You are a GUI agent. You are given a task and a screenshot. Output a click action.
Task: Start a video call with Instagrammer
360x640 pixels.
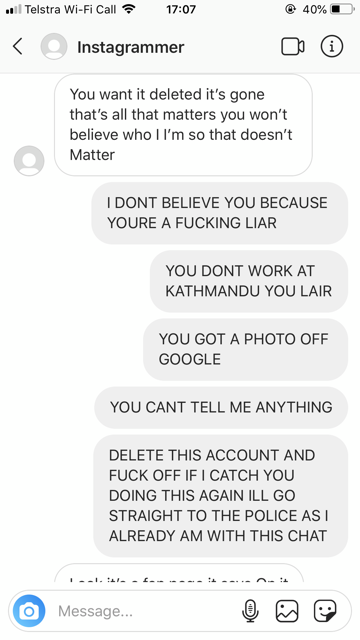tap(293, 47)
